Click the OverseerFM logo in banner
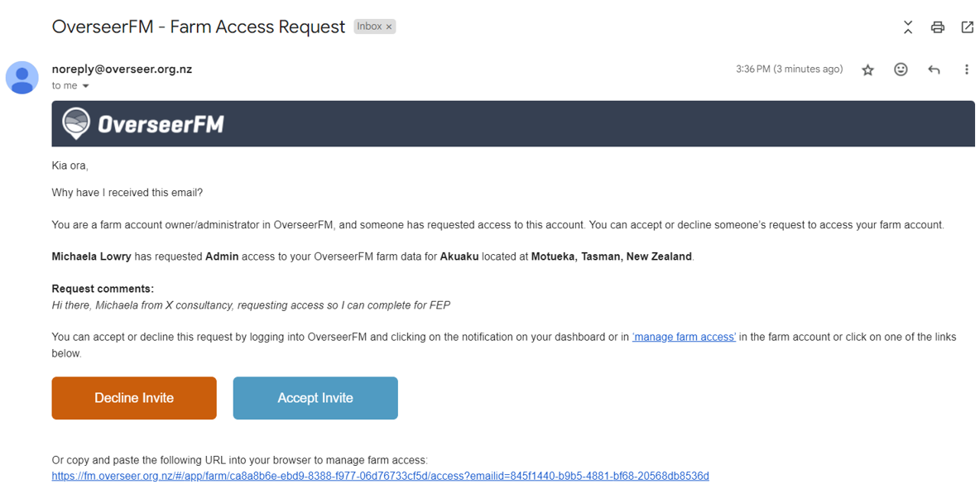 tap(142, 123)
